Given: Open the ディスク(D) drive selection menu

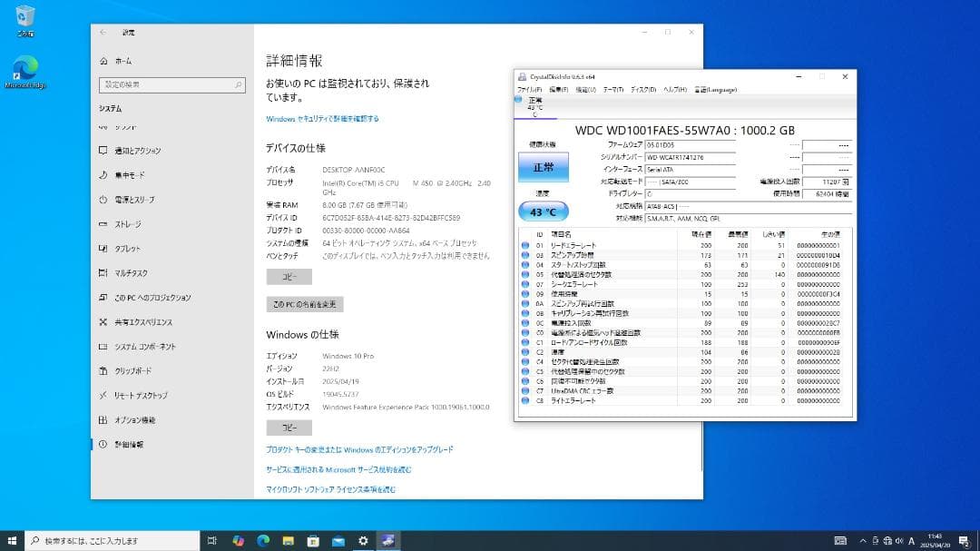Looking at the screenshot, I should [645, 89].
